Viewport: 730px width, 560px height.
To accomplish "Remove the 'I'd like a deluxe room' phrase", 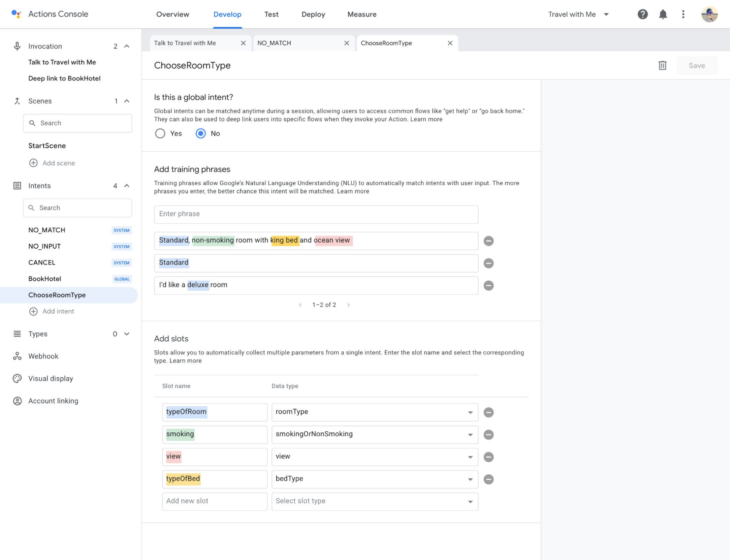I will [488, 285].
